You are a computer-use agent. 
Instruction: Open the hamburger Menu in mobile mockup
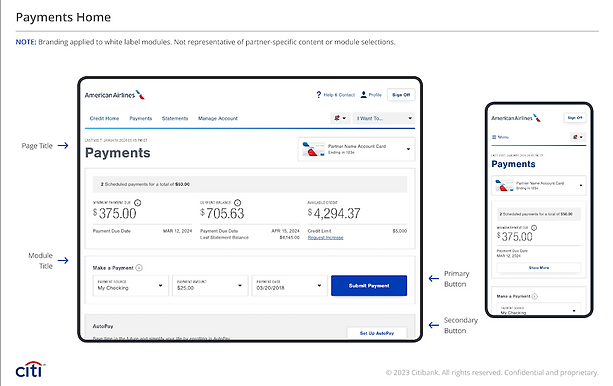pyautogui.click(x=500, y=137)
